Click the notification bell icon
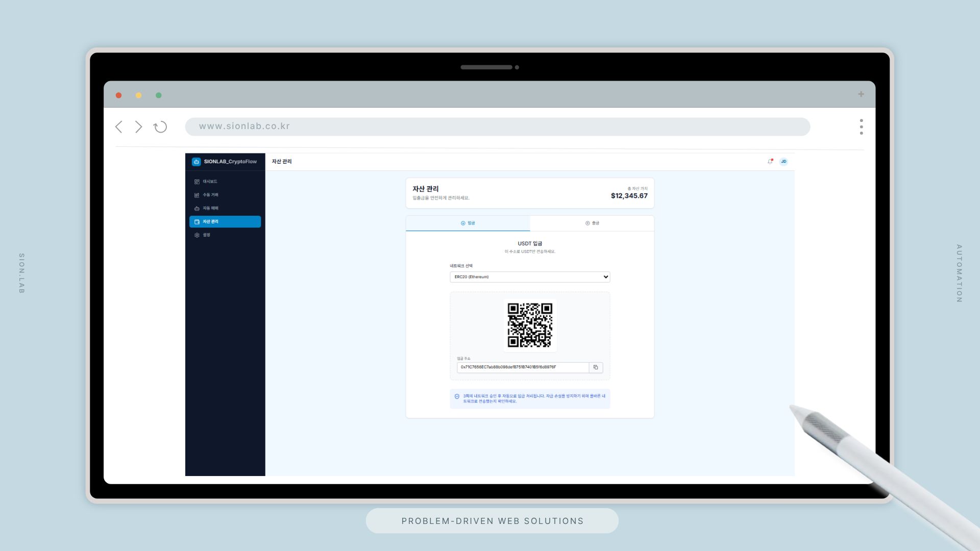 [770, 162]
